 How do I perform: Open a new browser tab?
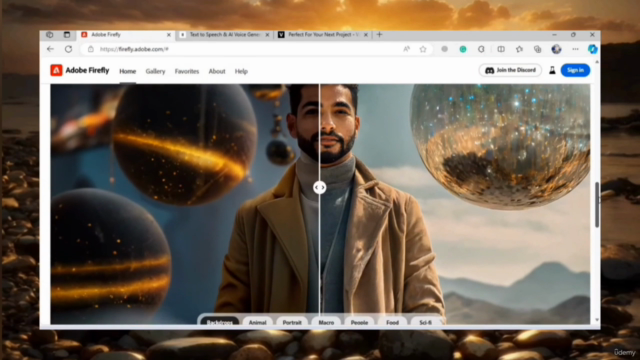click(x=379, y=35)
